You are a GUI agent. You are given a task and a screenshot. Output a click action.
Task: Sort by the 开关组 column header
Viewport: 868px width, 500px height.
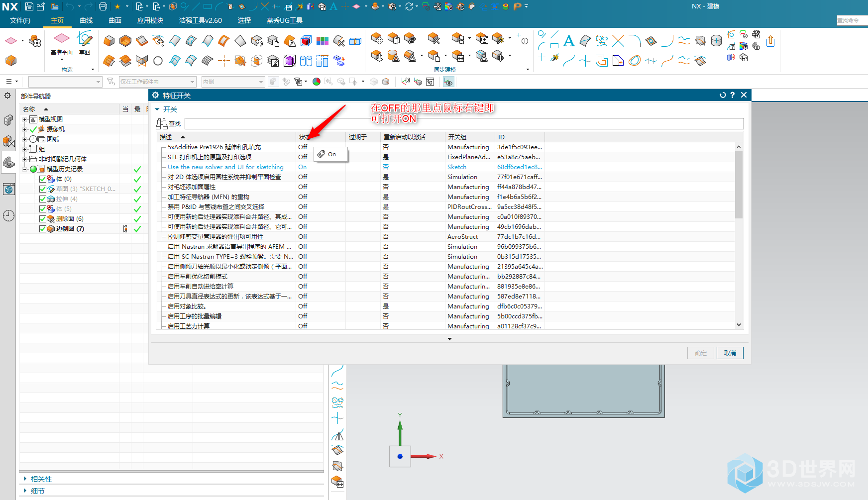tap(470, 137)
